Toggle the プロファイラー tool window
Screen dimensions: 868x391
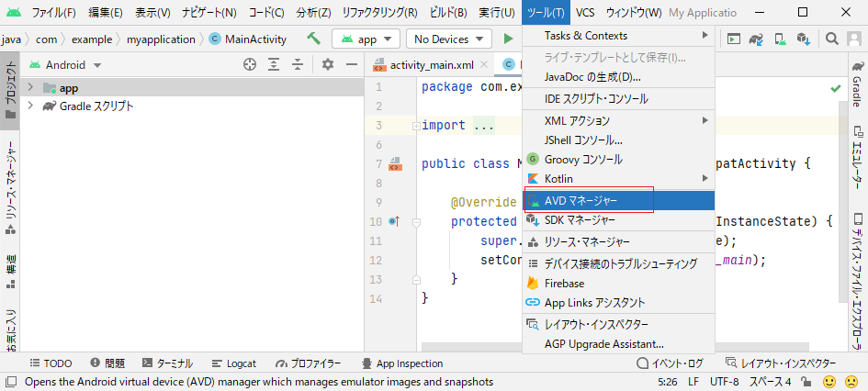308,363
